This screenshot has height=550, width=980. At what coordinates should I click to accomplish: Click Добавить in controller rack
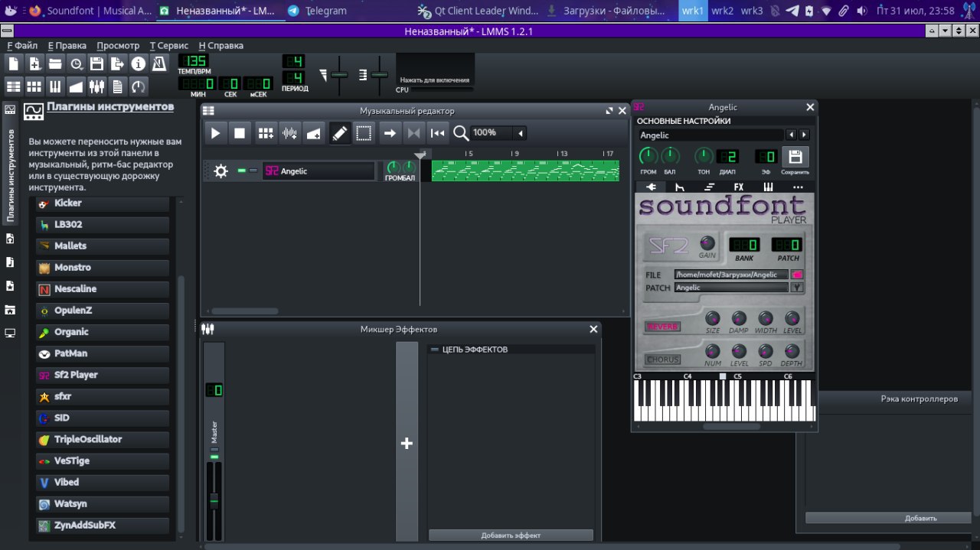920,518
